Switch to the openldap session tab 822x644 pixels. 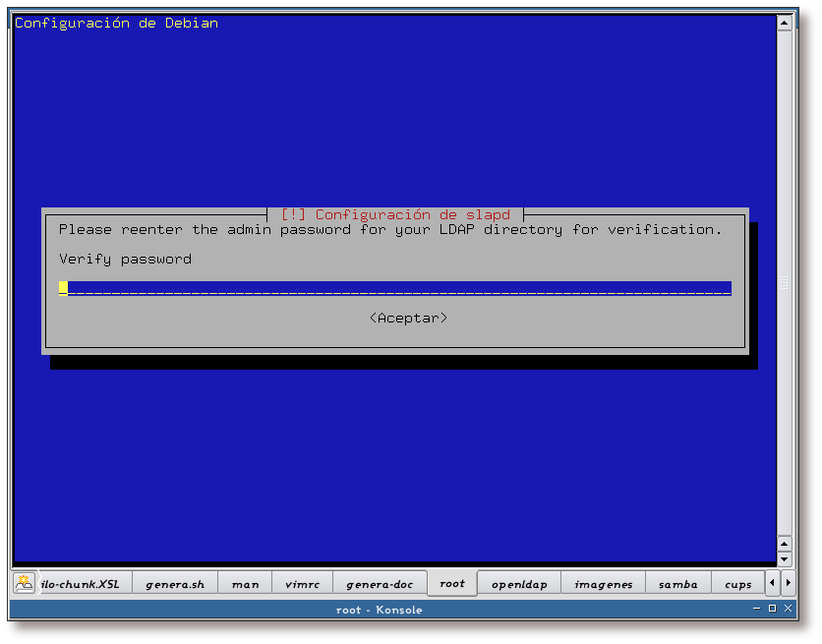[519, 584]
